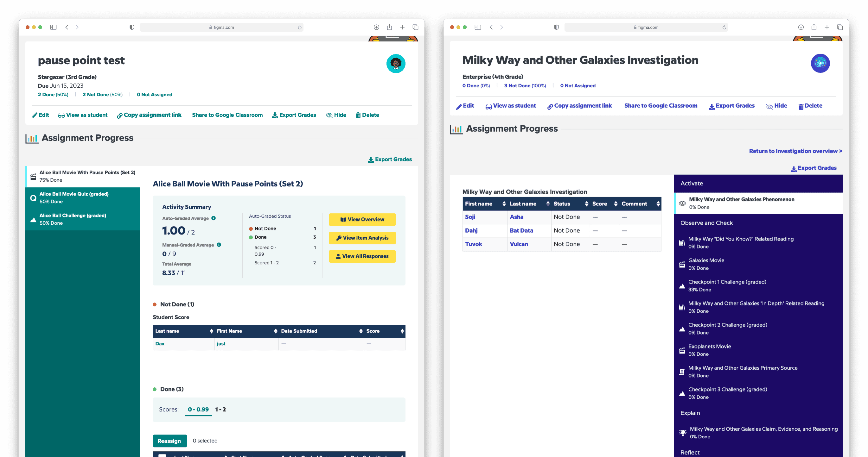Go back in the Milky Way browser window
This screenshot has width=868, height=457.
tap(491, 27)
